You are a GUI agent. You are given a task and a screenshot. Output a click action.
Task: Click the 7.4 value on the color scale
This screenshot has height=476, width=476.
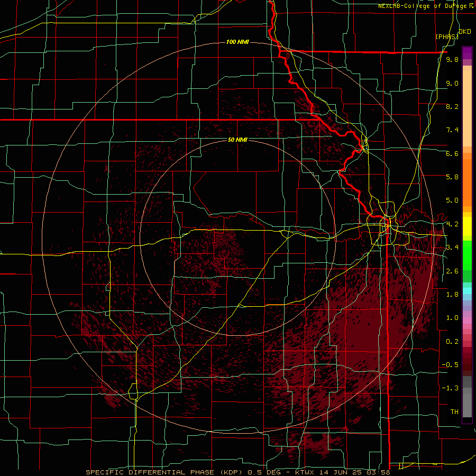point(452,130)
